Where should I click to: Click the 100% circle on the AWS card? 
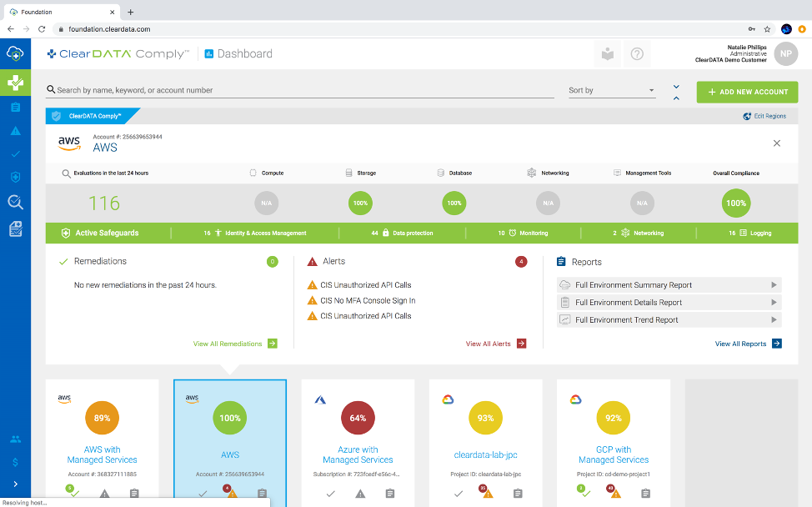230,418
